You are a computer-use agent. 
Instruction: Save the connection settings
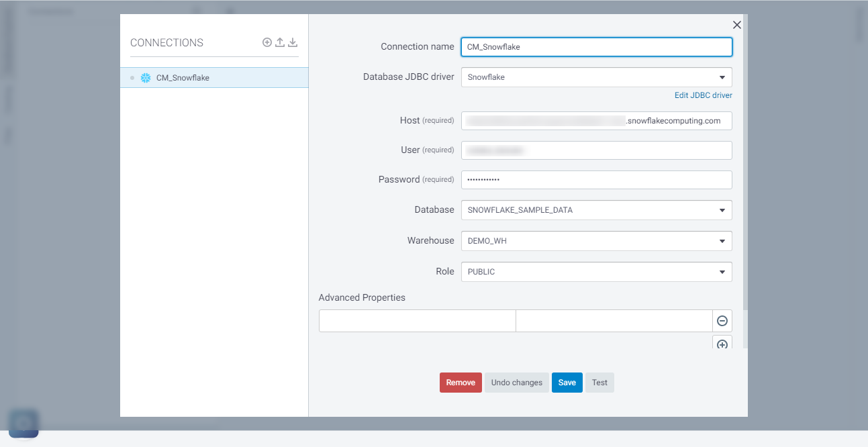tap(567, 382)
